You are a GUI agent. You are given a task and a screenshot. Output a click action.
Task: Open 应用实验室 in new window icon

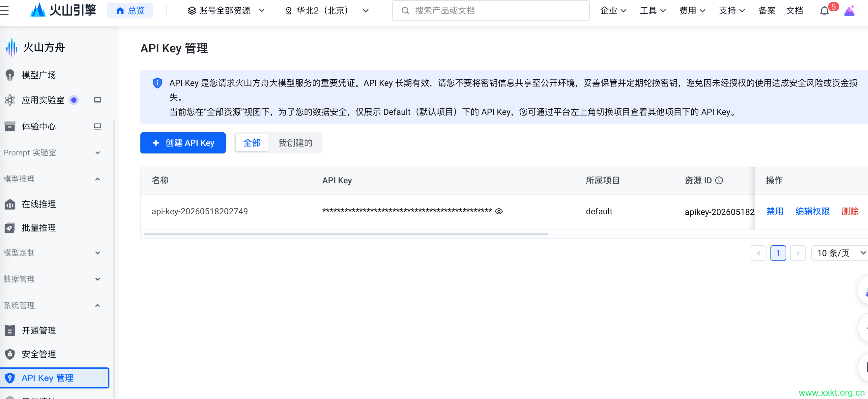point(98,100)
